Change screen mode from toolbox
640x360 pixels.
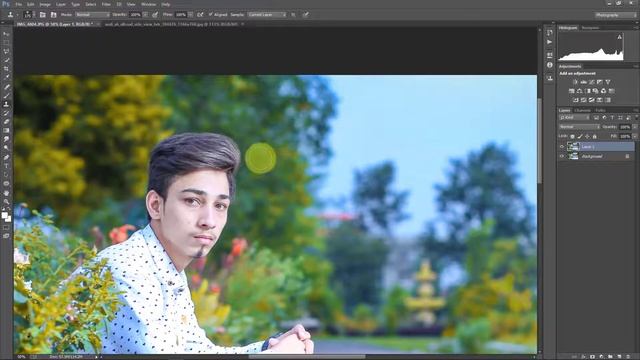tap(6, 236)
